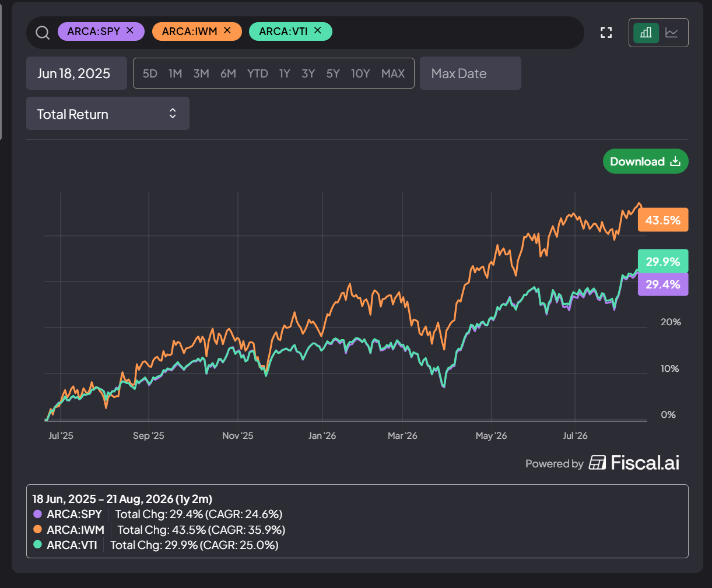Click the purple ARCA:SPY legend dot
Image resolution: width=712 pixels, height=588 pixels.
(x=38, y=514)
